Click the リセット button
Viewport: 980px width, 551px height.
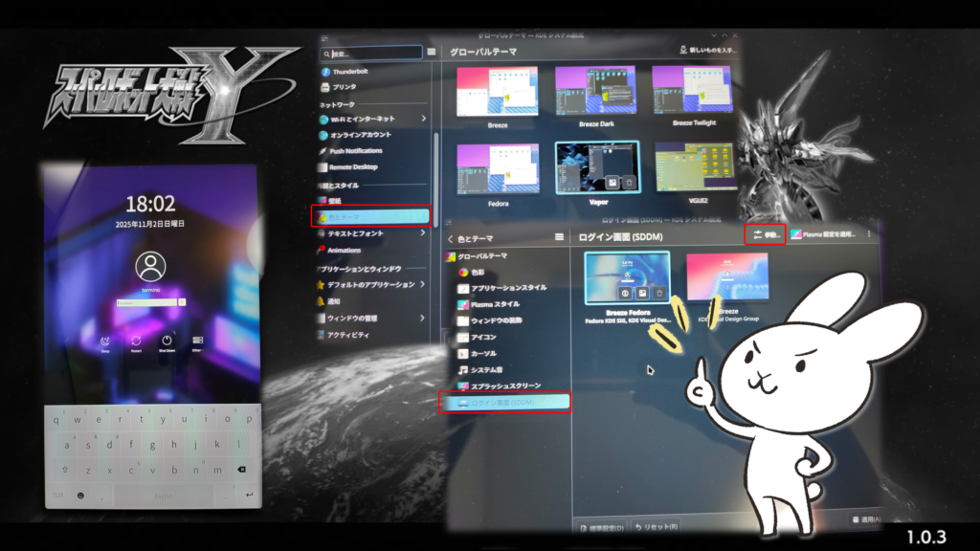click(x=656, y=527)
